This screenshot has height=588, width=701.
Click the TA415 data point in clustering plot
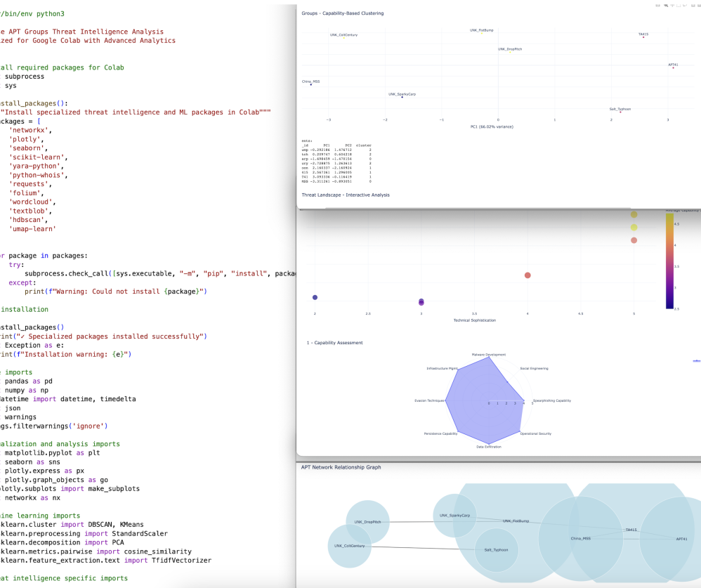point(643,37)
